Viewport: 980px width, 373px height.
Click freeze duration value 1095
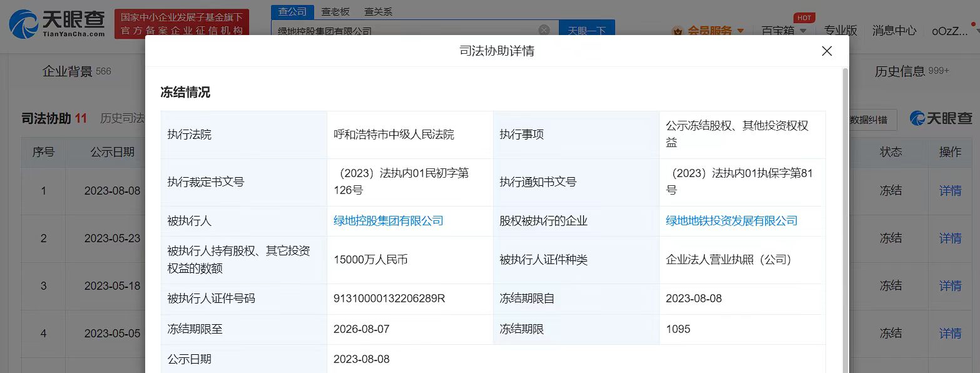[678, 329]
